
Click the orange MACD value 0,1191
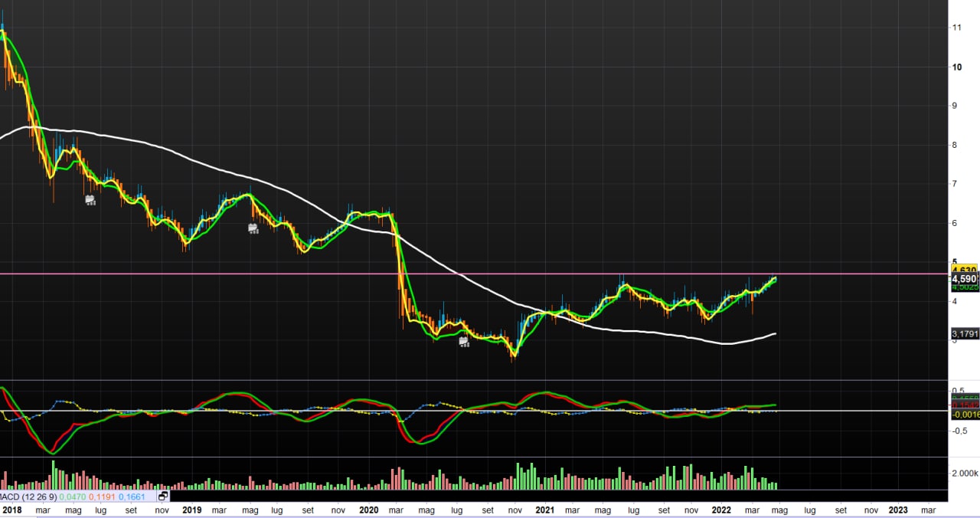[103, 497]
